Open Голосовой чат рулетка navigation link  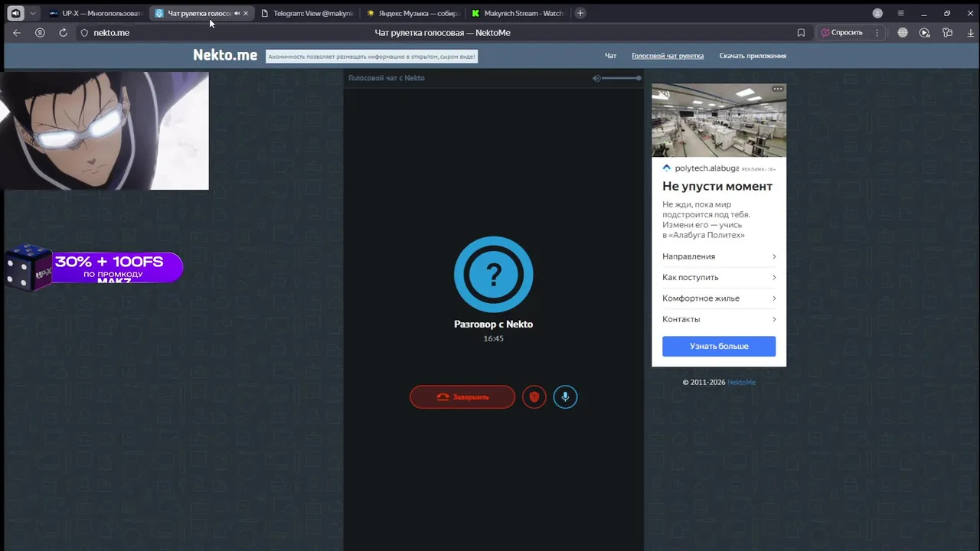pos(668,56)
